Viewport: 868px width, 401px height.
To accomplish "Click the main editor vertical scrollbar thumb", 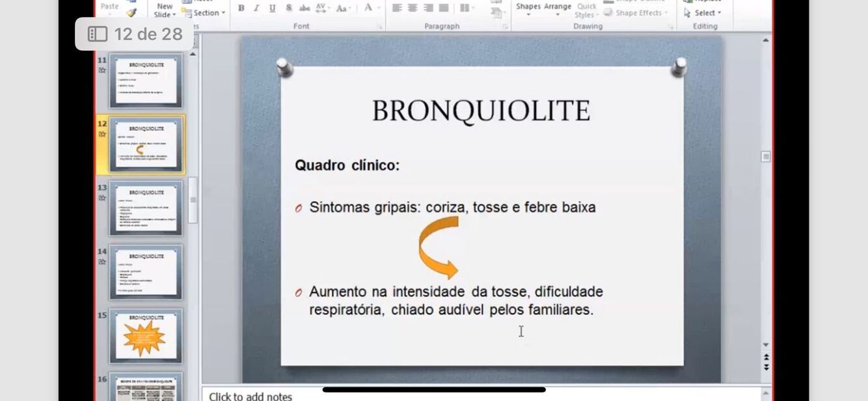I will pyautogui.click(x=766, y=157).
